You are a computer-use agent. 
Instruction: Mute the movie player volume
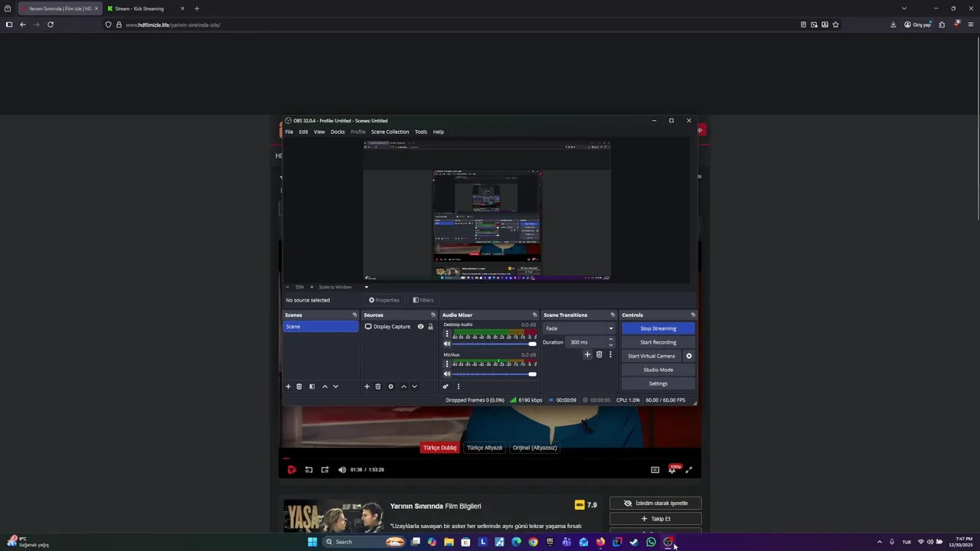(x=342, y=470)
